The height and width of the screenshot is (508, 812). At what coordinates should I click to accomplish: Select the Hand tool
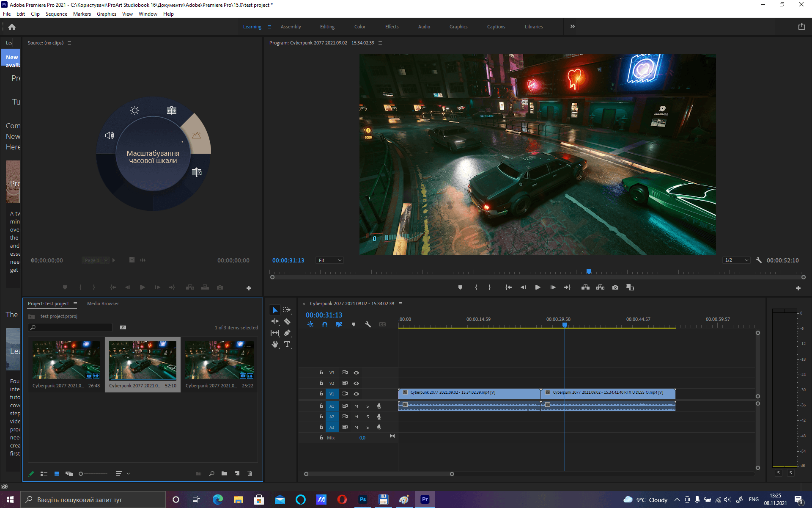click(275, 345)
